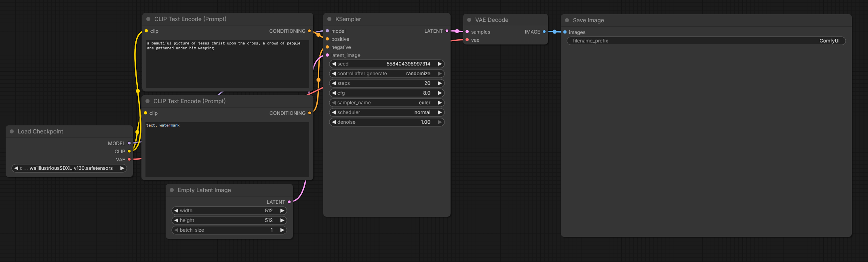Select the Empty Latent Image node title
This screenshot has width=868, height=262.
(204, 190)
